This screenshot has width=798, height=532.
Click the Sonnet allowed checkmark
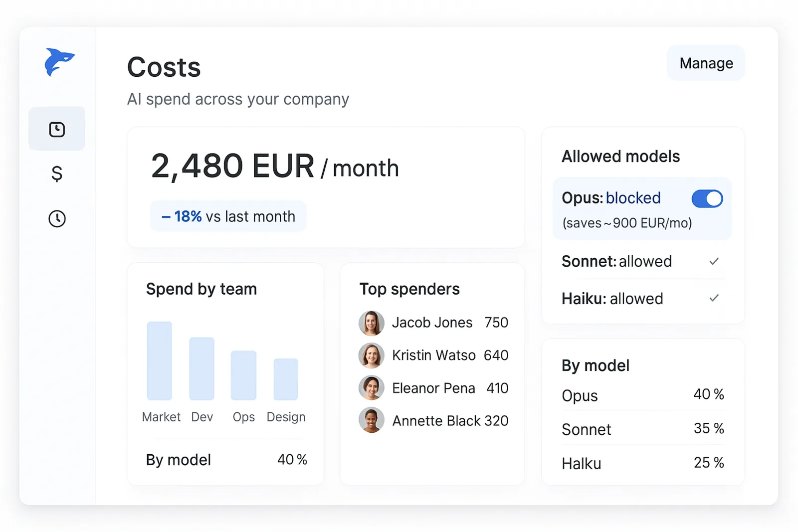pos(714,261)
